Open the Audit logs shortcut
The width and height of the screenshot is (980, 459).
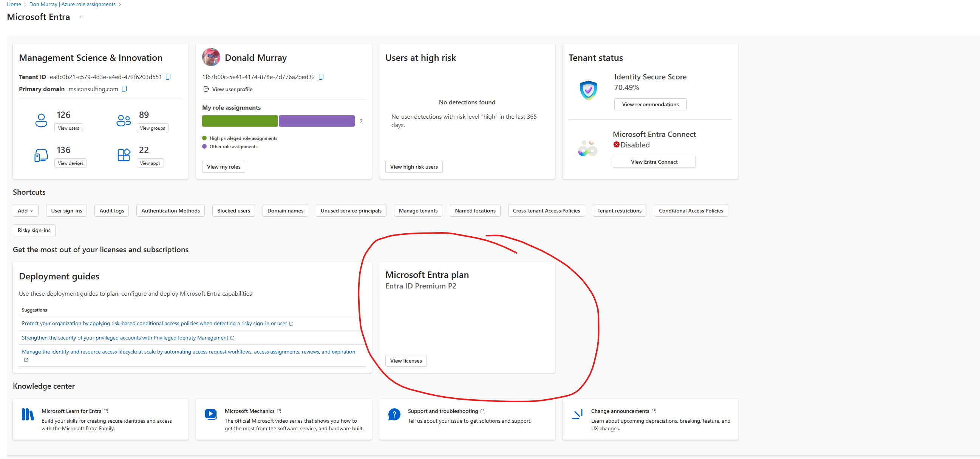[x=112, y=211]
